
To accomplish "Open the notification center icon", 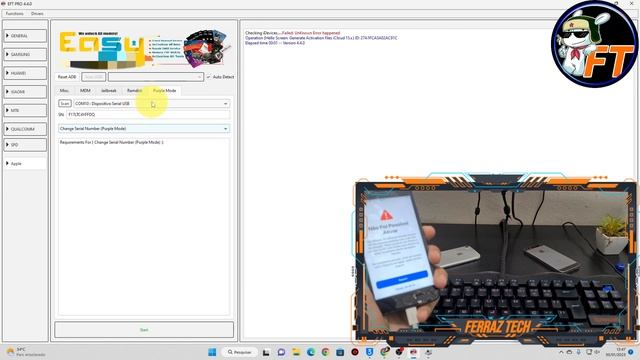I will [x=631, y=352].
